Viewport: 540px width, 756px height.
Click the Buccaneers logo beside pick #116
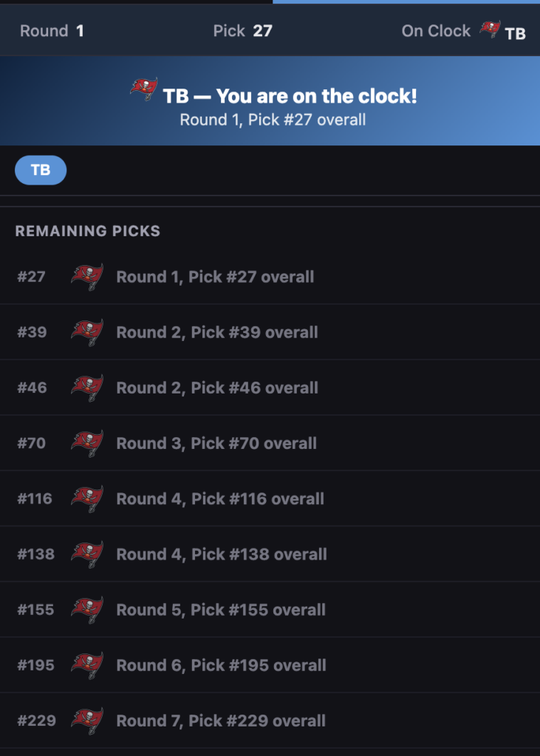pyautogui.click(x=87, y=498)
